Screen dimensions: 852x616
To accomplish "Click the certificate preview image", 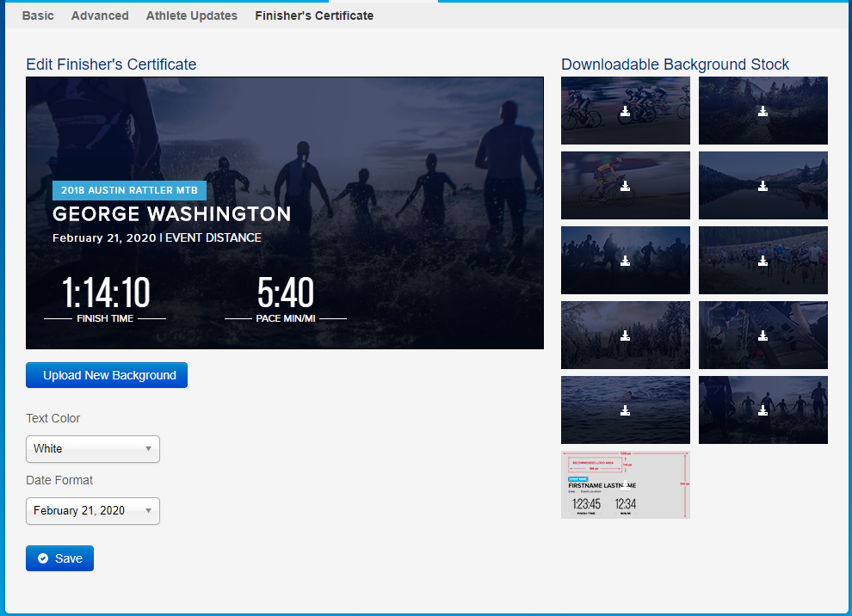I will [x=284, y=213].
